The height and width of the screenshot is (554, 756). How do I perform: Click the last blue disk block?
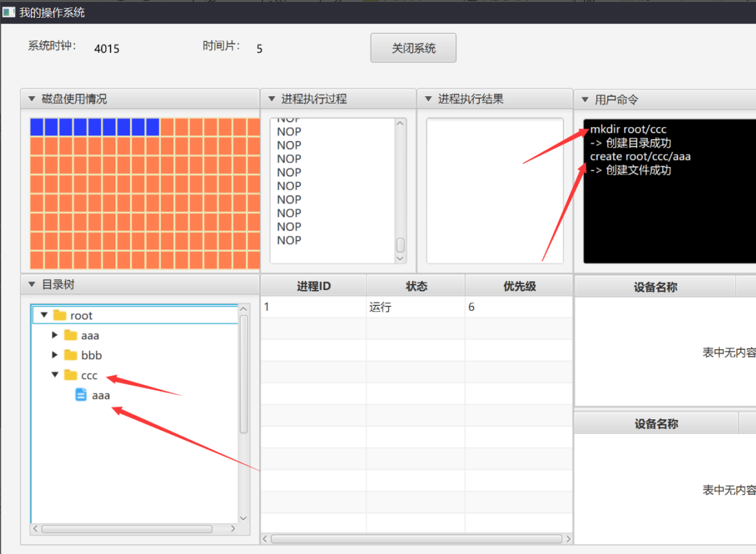[x=153, y=126]
